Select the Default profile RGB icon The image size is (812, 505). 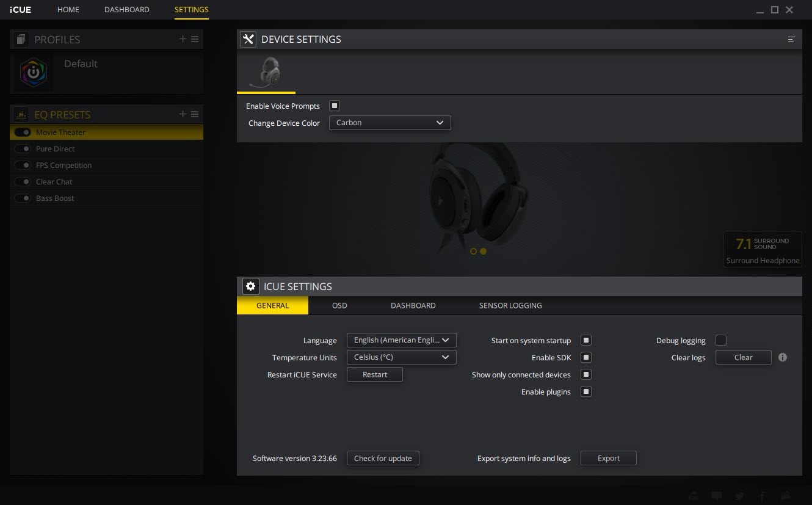[33, 73]
